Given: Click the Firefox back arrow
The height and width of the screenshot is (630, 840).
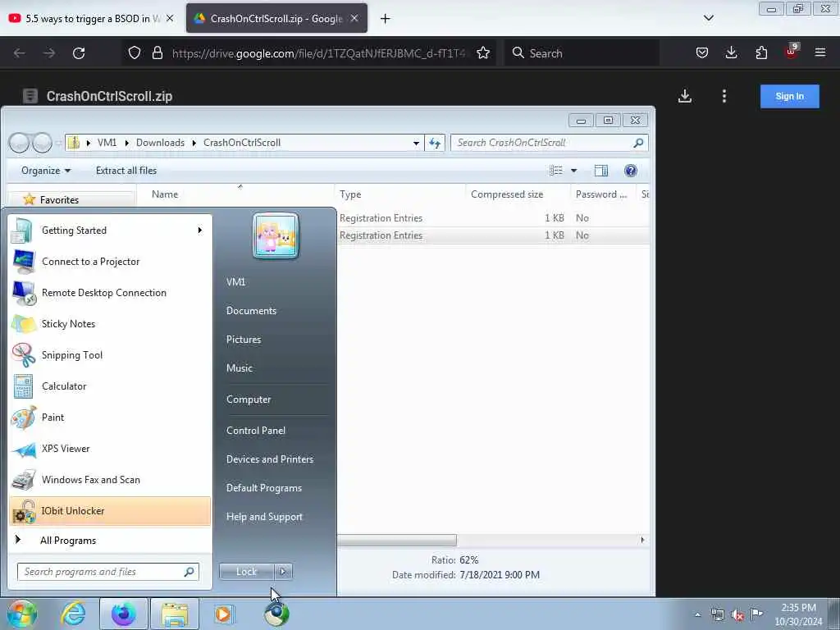Looking at the screenshot, I should [x=20, y=53].
